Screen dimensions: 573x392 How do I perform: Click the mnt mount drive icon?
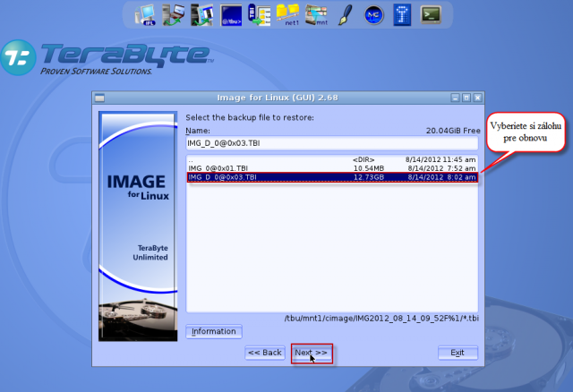click(x=316, y=15)
